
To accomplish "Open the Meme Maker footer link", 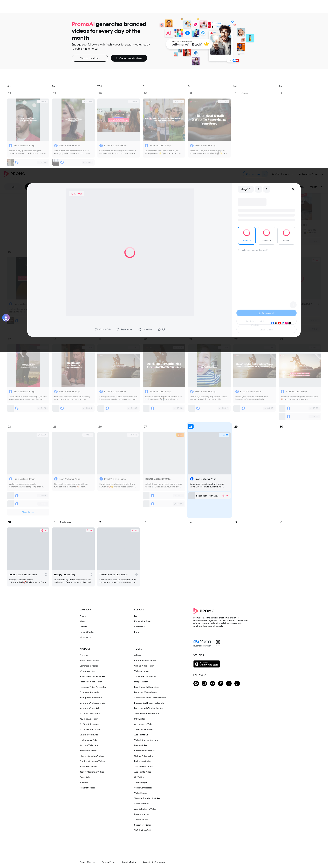I will pyautogui.click(x=141, y=745).
